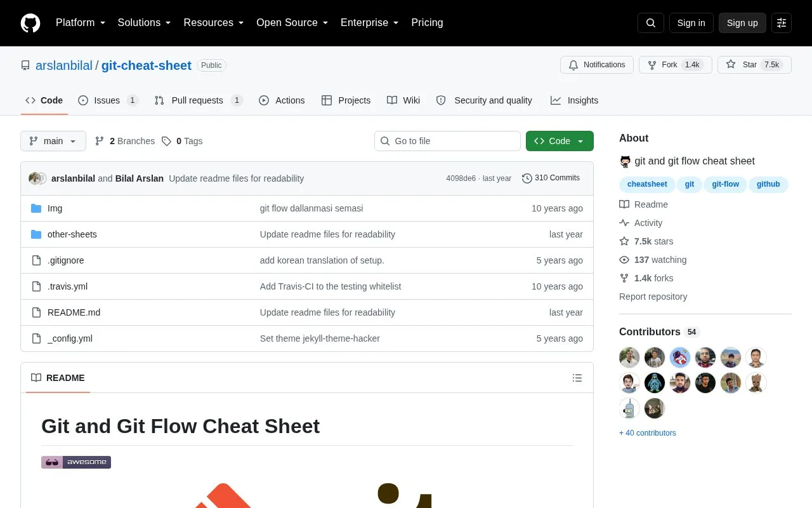Open the .travis.yml file
Viewport: 812px width, 508px height.
coord(67,286)
